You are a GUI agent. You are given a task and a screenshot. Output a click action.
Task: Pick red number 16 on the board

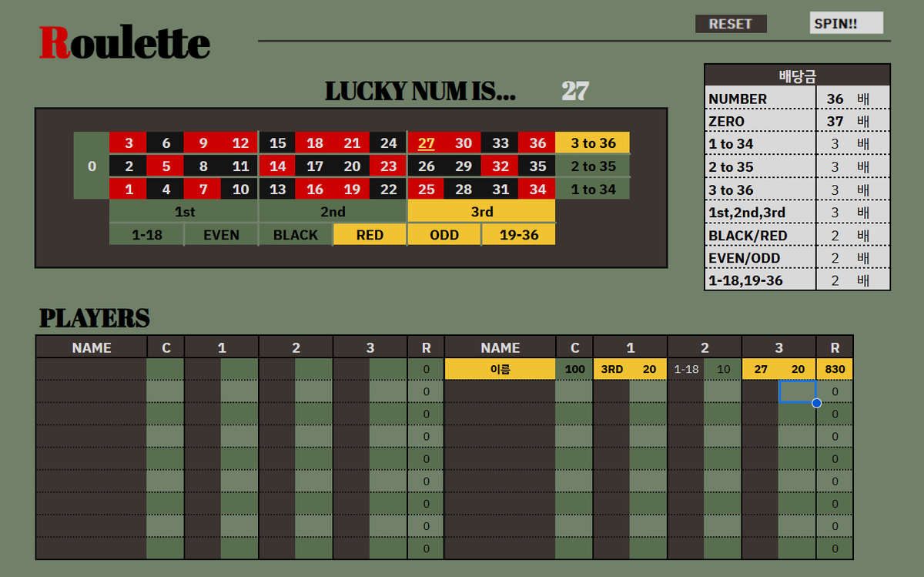[x=314, y=189]
